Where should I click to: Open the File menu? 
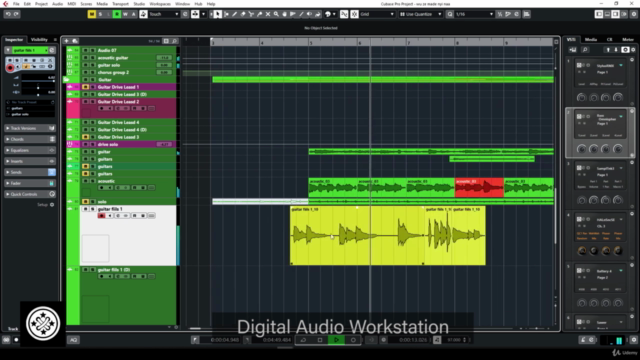pyautogui.click(x=16, y=4)
